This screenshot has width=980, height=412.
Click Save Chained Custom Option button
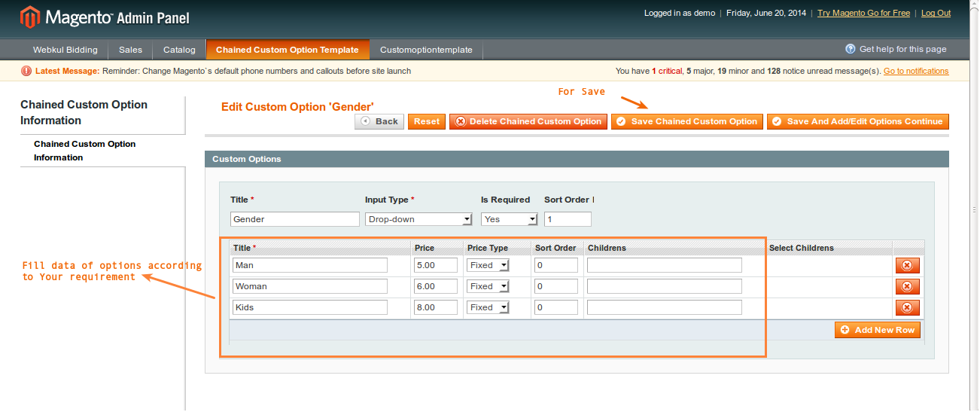point(687,121)
